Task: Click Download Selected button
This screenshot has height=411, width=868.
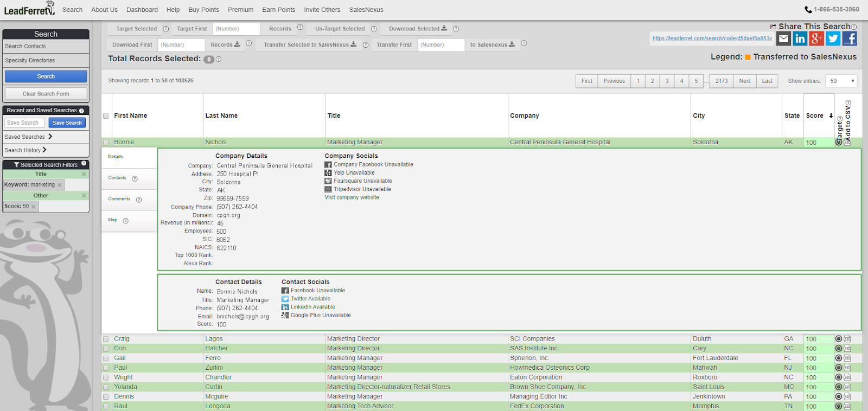Action: (418, 29)
